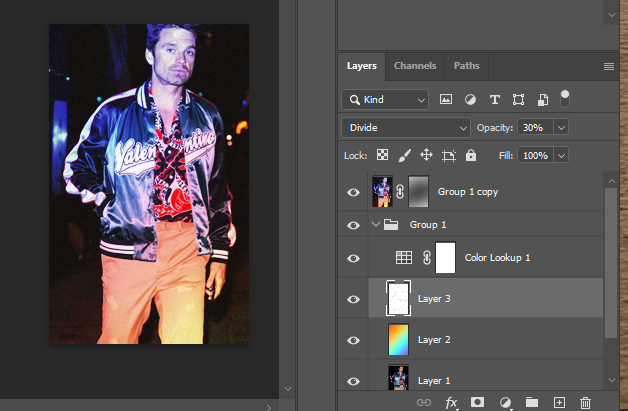Click the Fill label
The height and width of the screenshot is (411, 628).
(505, 155)
